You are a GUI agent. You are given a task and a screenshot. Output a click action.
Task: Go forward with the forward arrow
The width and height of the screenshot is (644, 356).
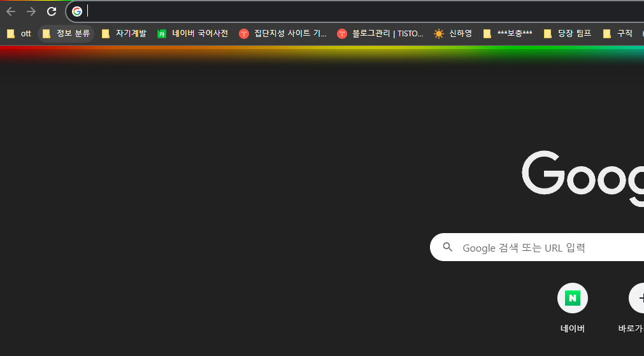(31, 11)
